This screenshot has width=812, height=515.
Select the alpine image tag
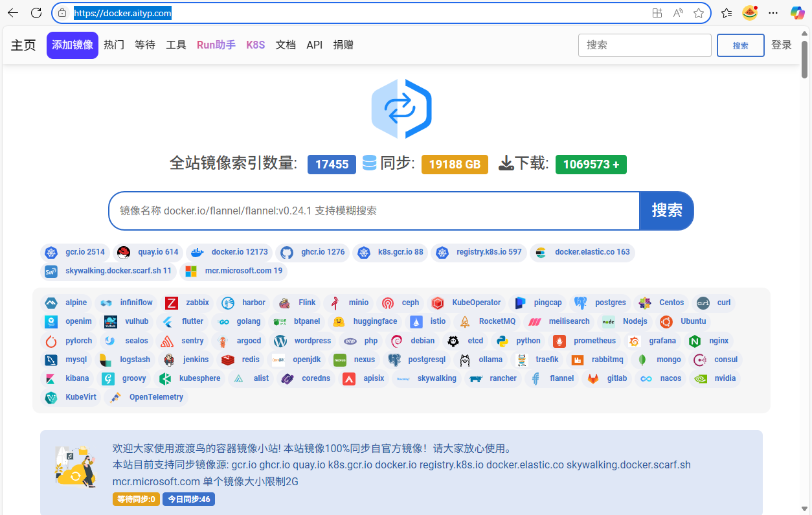67,303
